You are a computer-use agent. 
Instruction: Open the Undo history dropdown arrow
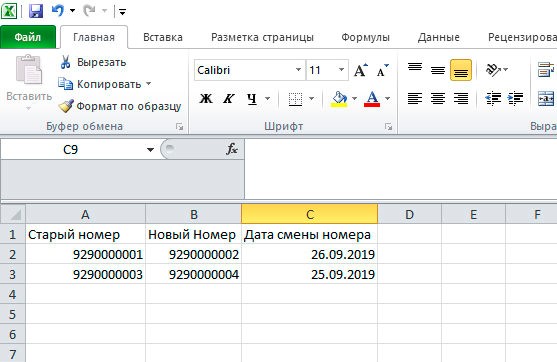click(72, 11)
